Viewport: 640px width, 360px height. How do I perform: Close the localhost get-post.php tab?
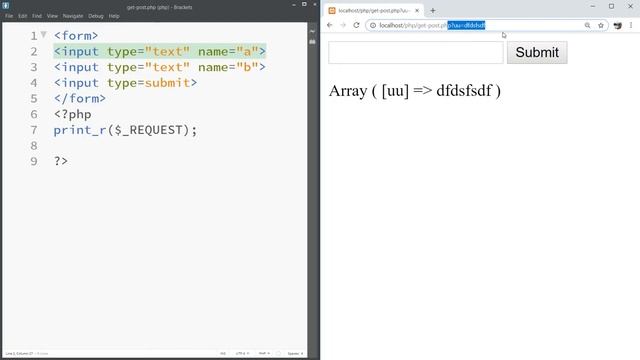(x=417, y=11)
